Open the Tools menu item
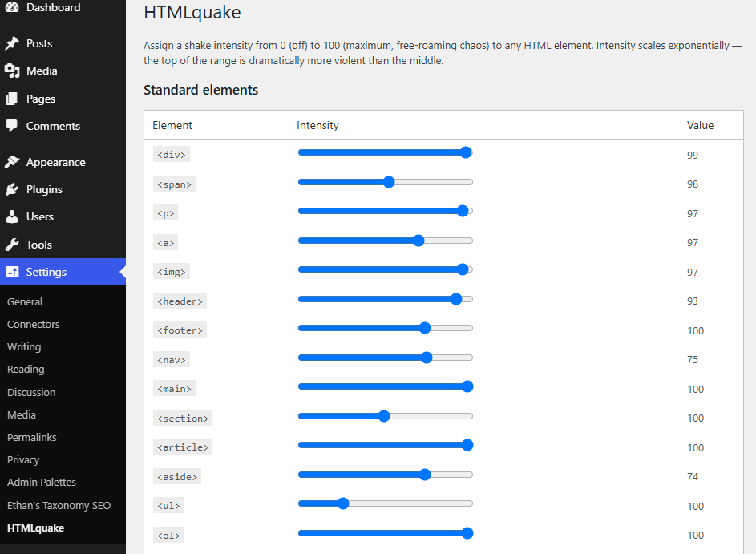The height and width of the screenshot is (554, 756). (63, 245)
